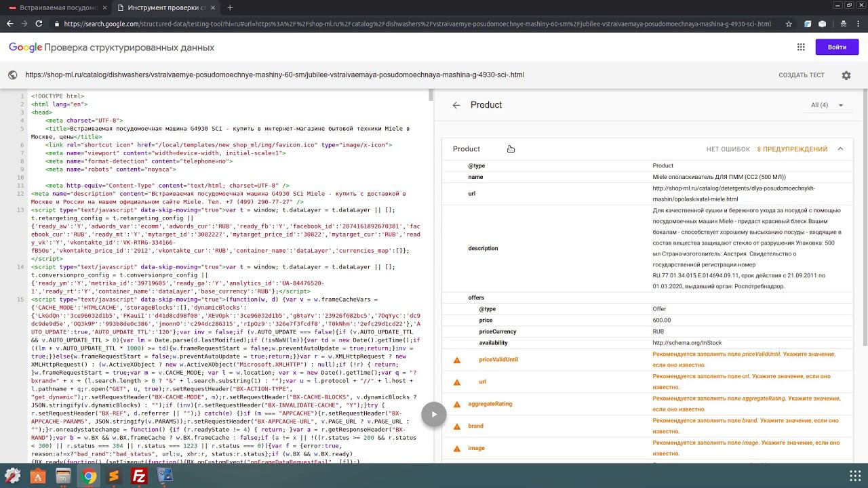Open the testing tool settings gear

point(846,75)
